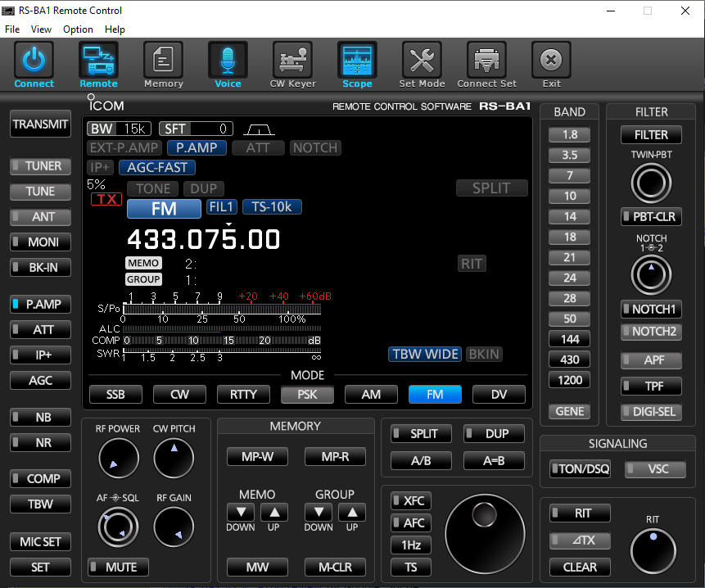Image resolution: width=705 pixels, height=588 pixels.
Task: Select DV mode
Action: point(499,395)
